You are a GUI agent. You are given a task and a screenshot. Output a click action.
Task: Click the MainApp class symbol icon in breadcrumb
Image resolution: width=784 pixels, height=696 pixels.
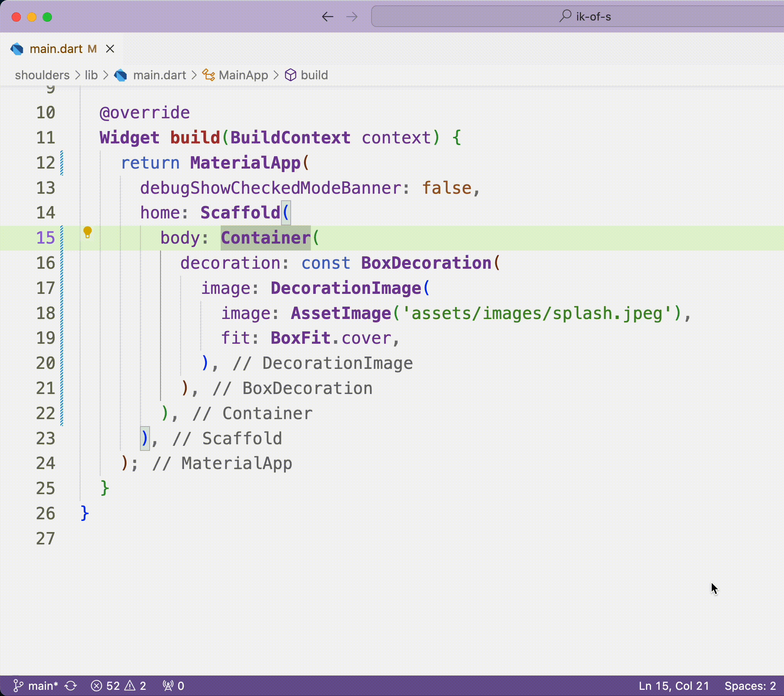208,75
